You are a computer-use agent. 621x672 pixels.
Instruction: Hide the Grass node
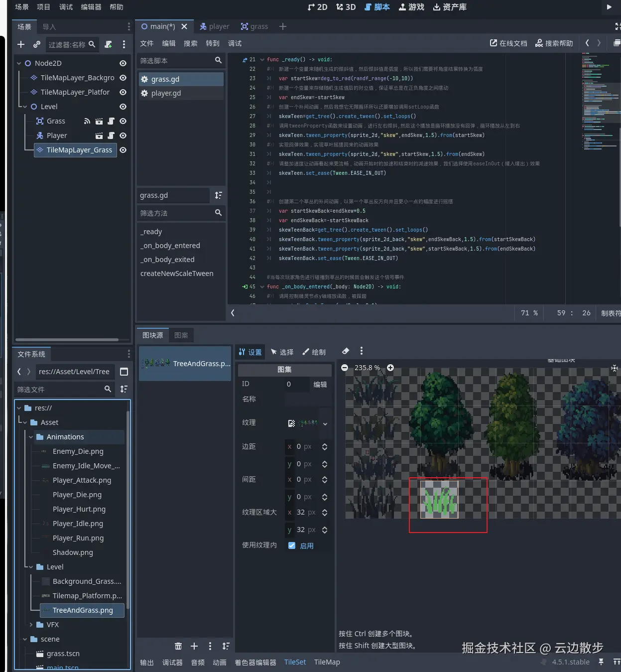click(123, 121)
